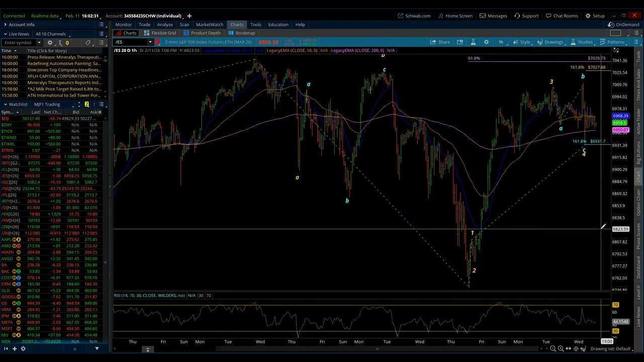Toggle the yellow number 2 link indicator in Watchlist
The height and width of the screenshot is (362, 644).
point(87,104)
